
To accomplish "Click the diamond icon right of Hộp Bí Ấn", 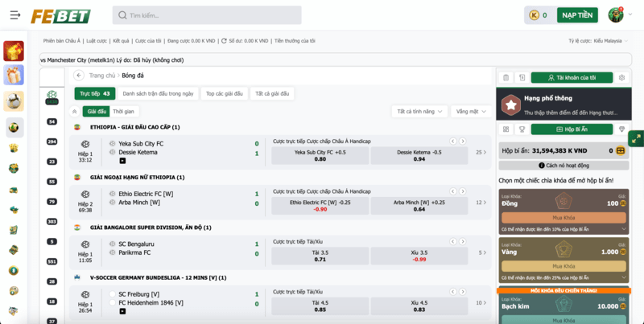I will click(621, 129).
